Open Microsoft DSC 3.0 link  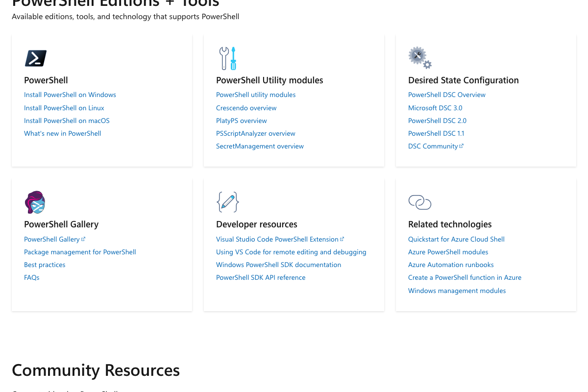pos(435,108)
